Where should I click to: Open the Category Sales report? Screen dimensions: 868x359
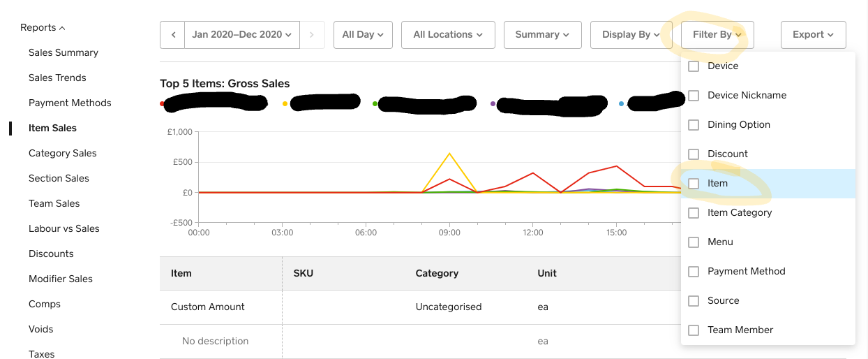[x=63, y=153]
